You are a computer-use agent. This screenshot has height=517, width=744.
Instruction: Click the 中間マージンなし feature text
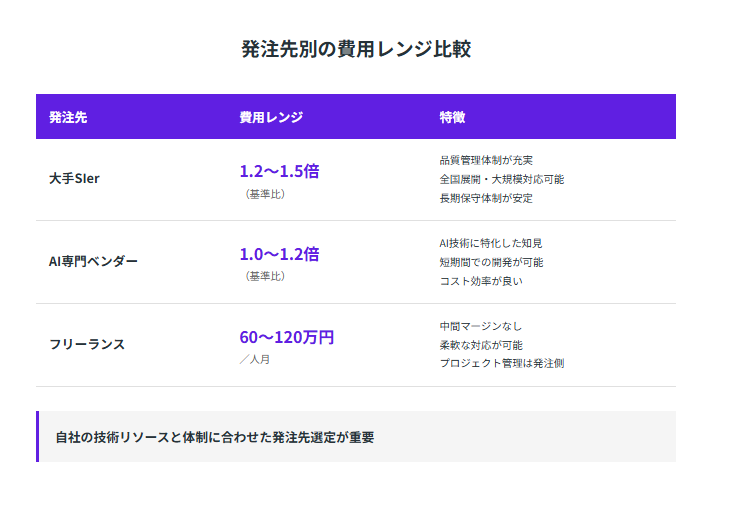click(x=480, y=326)
